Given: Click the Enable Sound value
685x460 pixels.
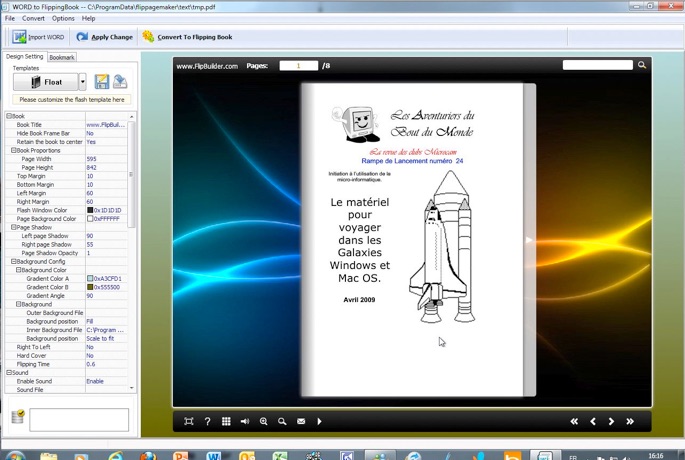Looking at the screenshot, I should [106, 381].
